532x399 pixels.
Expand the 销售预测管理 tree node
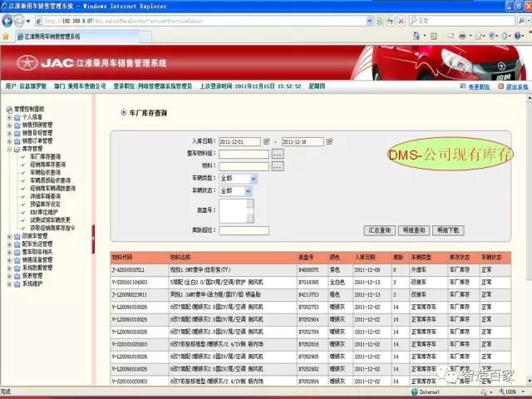pyautogui.click(x=9, y=126)
